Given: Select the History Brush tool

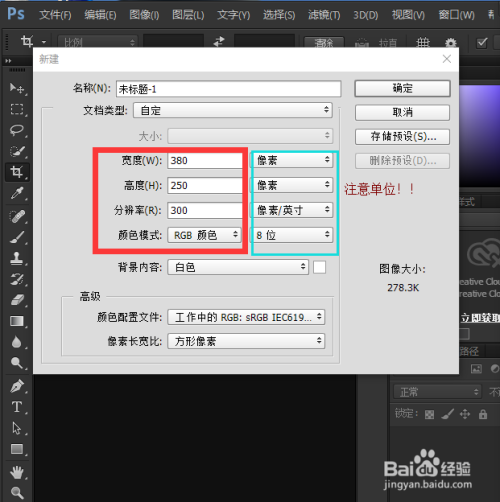Looking at the screenshot, I should point(17,279).
